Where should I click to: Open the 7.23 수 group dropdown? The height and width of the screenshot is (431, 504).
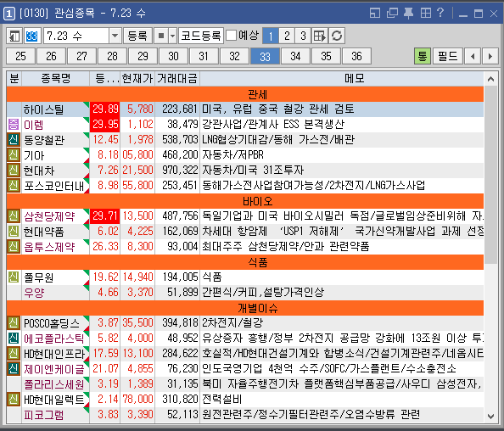(115, 36)
